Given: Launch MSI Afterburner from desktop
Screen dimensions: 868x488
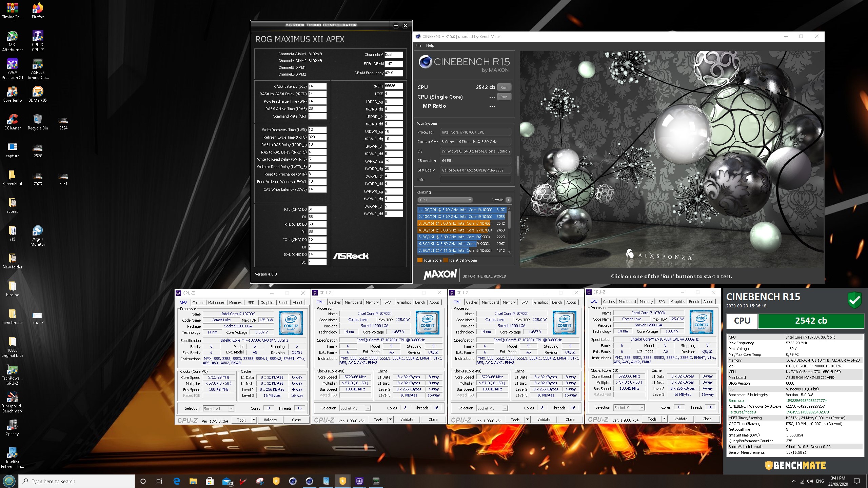Looking at the screenshot, I should [x=12, y=41].
